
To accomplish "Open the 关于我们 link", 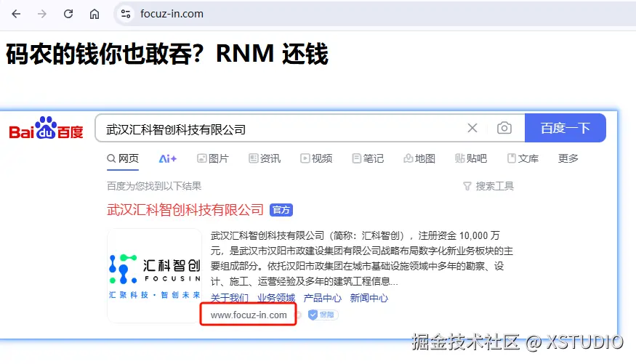I will [x=230, y=298].
